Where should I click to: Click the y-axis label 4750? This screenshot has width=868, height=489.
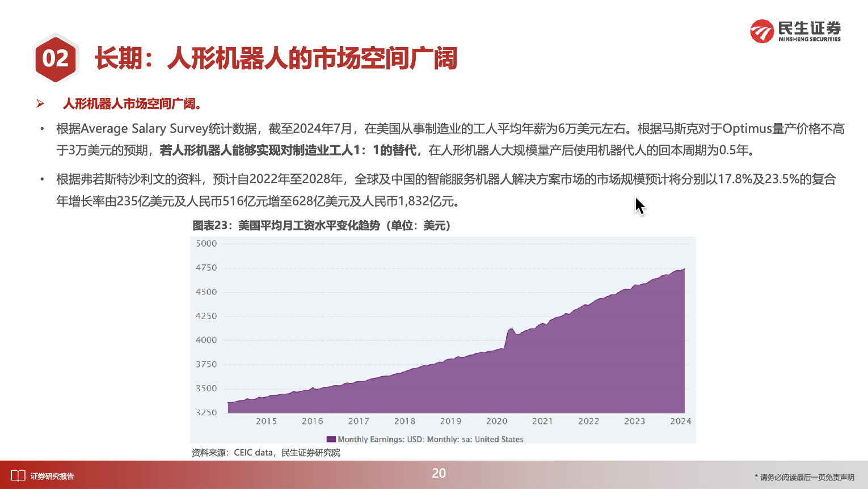pos(207,268)
